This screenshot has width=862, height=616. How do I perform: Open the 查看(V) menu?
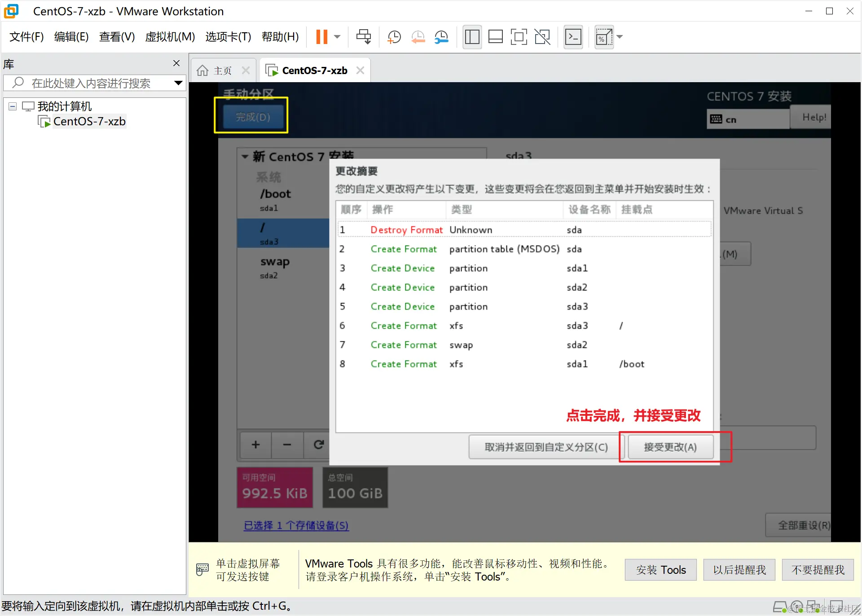[117, 37]
